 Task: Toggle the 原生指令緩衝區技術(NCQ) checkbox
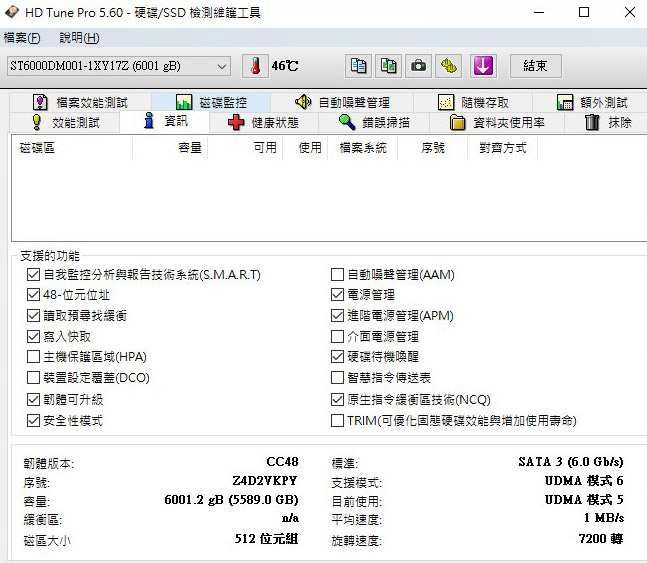coord(338,400)
